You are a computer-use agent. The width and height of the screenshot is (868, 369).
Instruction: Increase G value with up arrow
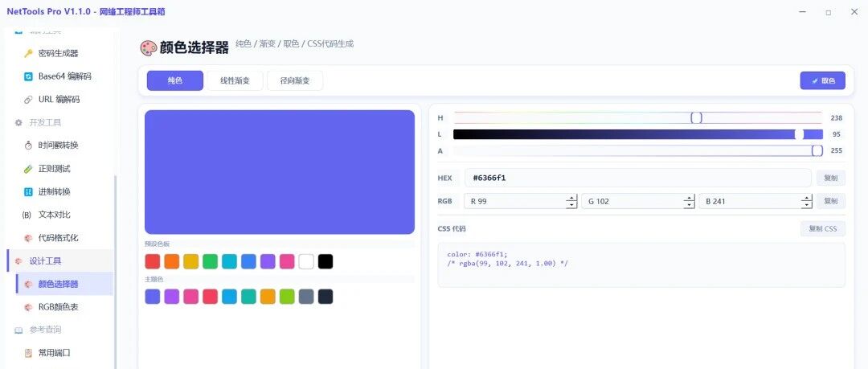coord(690,198)
